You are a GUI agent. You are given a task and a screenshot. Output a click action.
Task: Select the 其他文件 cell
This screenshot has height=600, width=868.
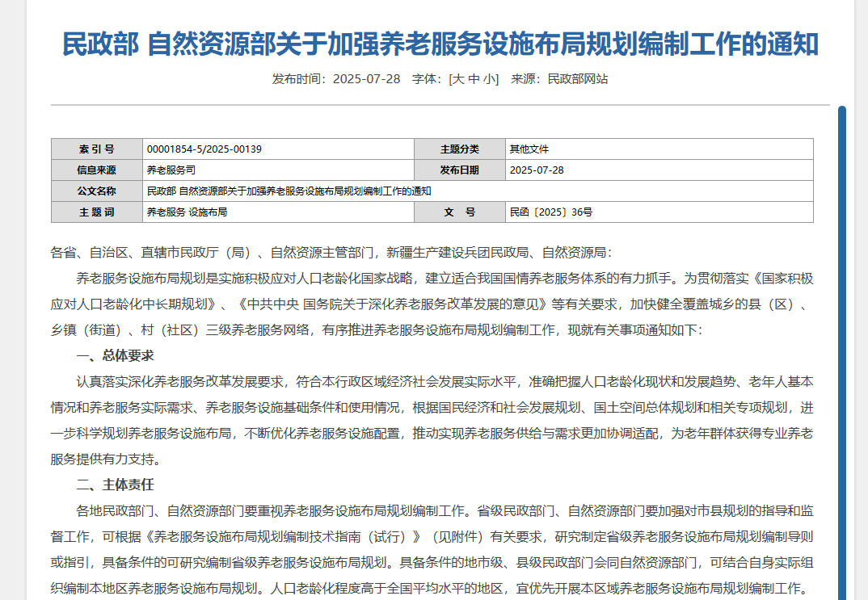(x=659, y=149)
